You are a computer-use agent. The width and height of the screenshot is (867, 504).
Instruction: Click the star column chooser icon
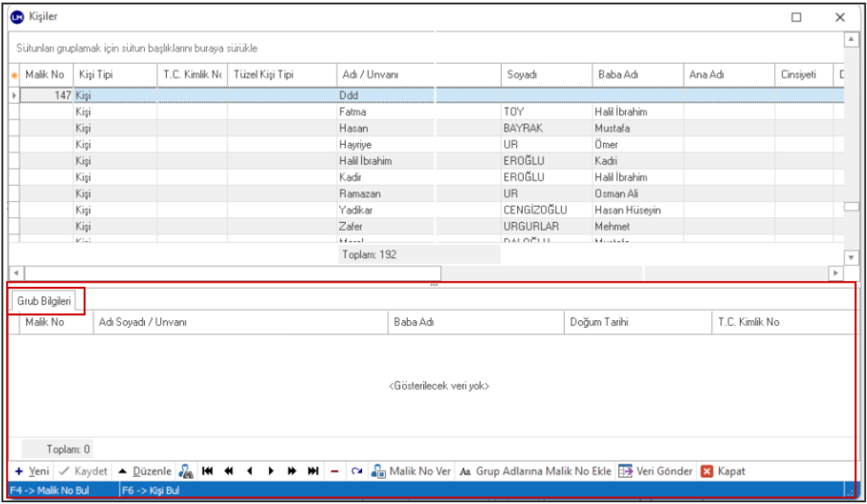click(14, 76)
